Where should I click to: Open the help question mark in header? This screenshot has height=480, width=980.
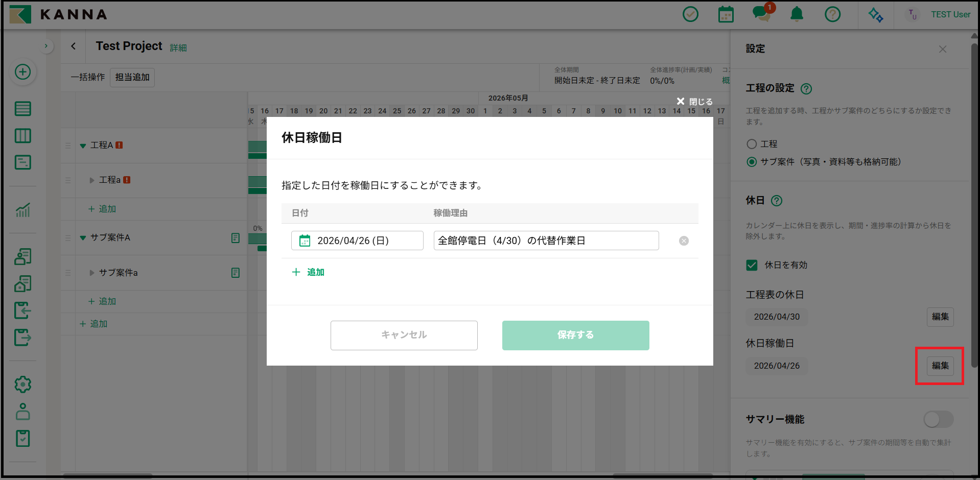pos(832,14)
